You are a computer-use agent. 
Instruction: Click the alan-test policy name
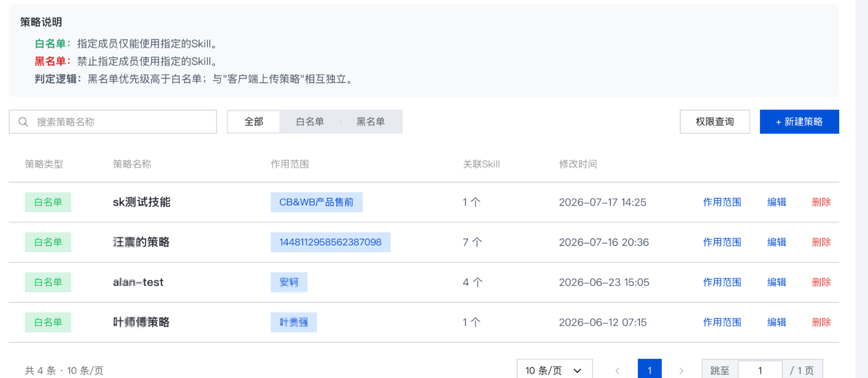[x=138, y=282]
